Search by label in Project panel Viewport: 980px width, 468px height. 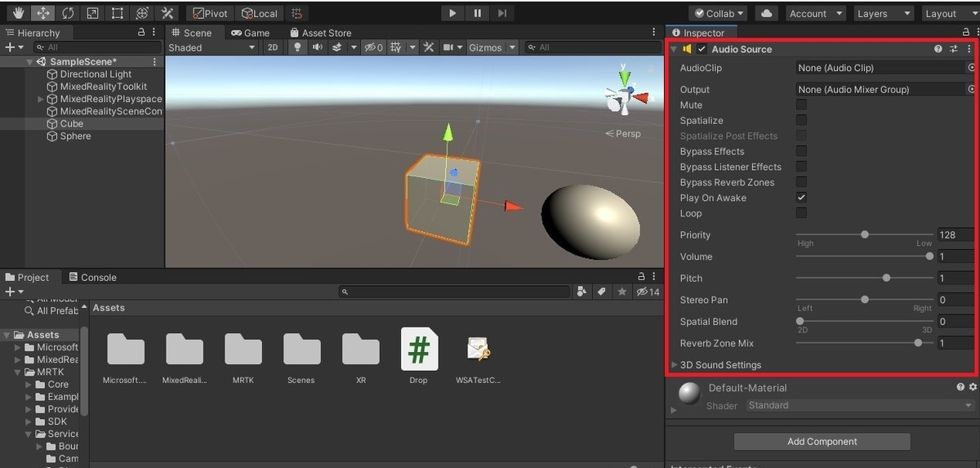[x=602, y=292]
